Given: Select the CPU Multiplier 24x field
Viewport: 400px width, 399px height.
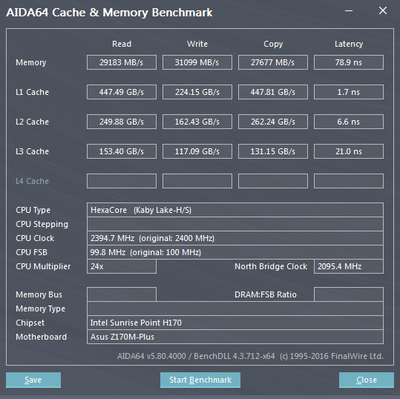Looking at the screenshot, I should tap(122, 267).
